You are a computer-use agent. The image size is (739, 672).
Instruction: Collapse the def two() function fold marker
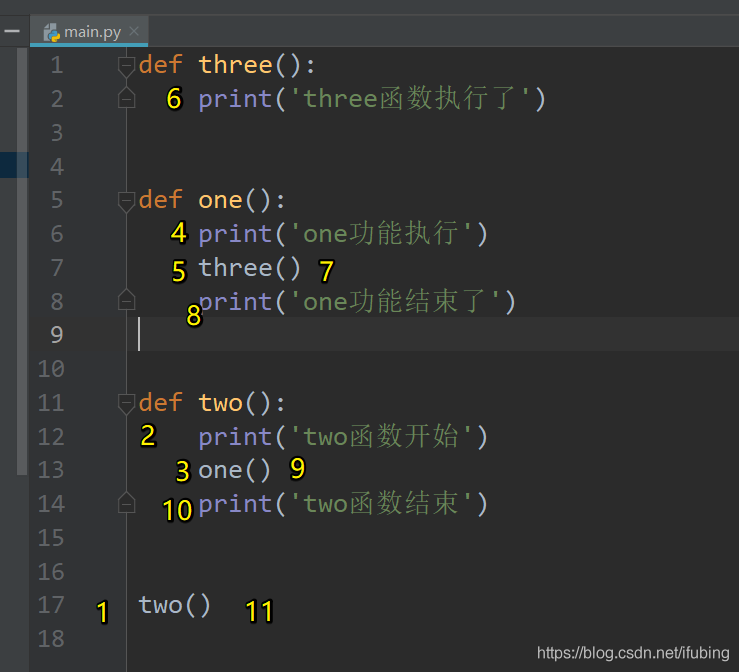point(126,404)
